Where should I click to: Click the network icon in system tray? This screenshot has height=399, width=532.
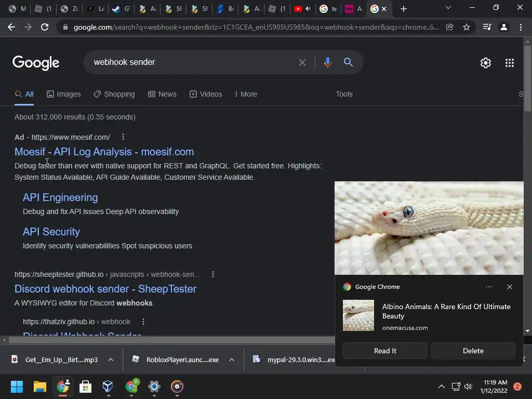[456, 387]
